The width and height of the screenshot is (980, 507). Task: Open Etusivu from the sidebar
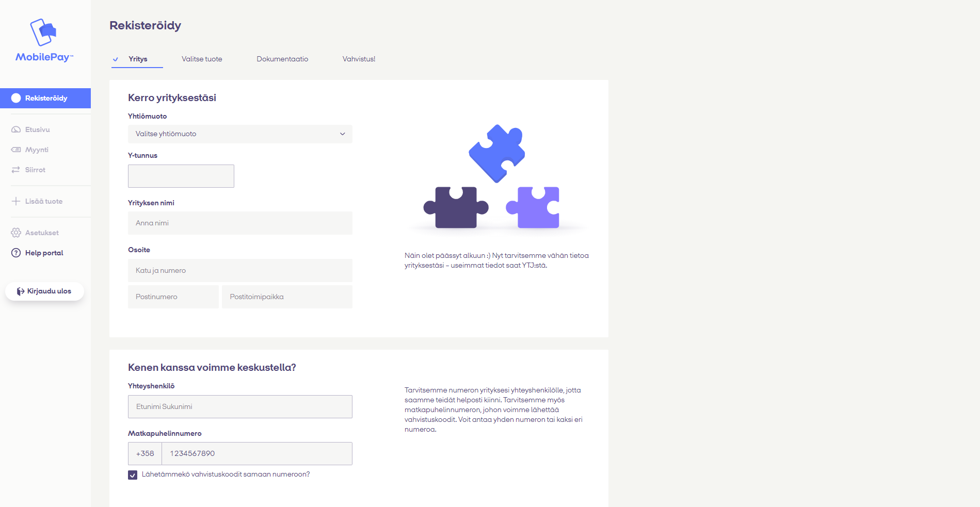(36, 129)
